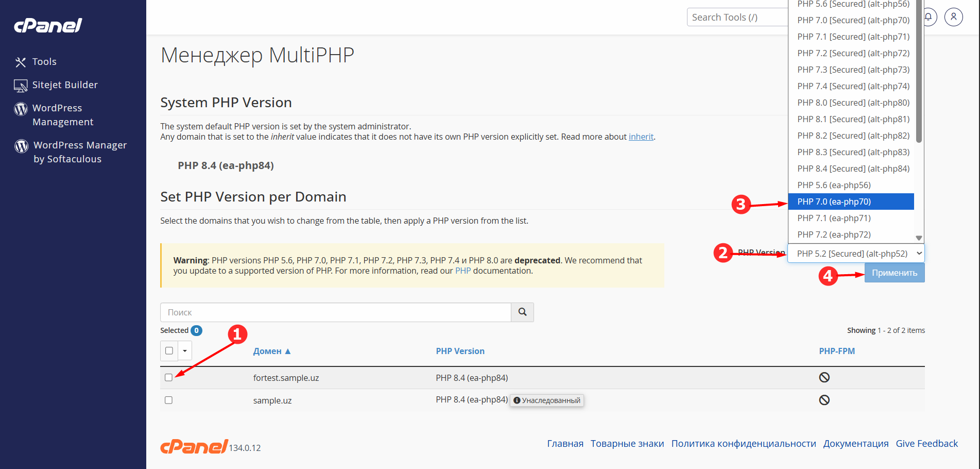Choose PHP 7.2 (ea-php72) option
The image size is (980, 469).
[x=851, y=234]
